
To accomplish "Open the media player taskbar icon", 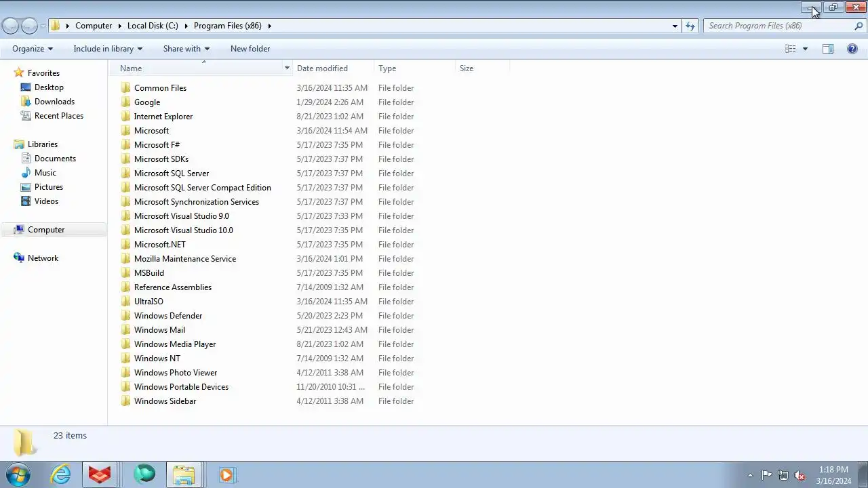I will pyautogui.click(x=226, y=474).
